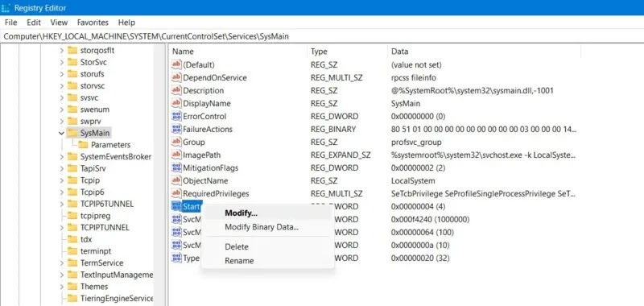Expand the StorSvc key
Viewport: 644px width, 306px height.
click(x=62, y=63)
